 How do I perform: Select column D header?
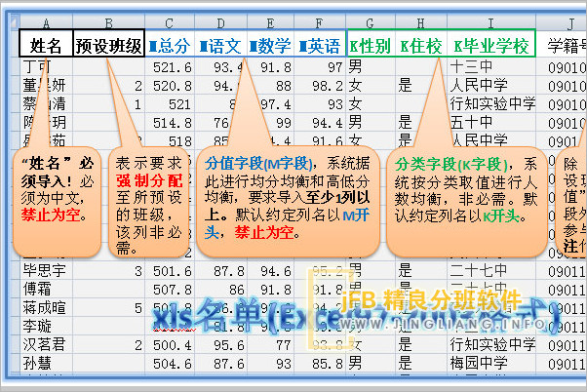pyautogui.click(x=221, y=23)
